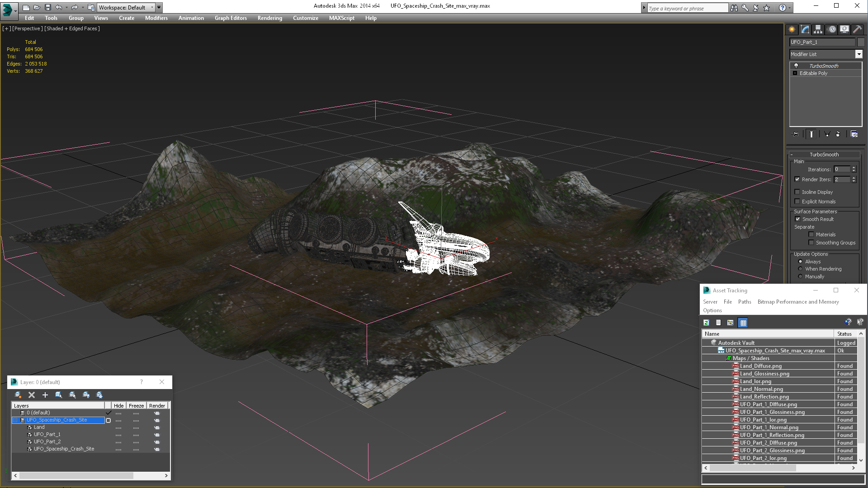Open the Utilities hammer tab
This screenshot has width=868, height=488.
[857, 29]
